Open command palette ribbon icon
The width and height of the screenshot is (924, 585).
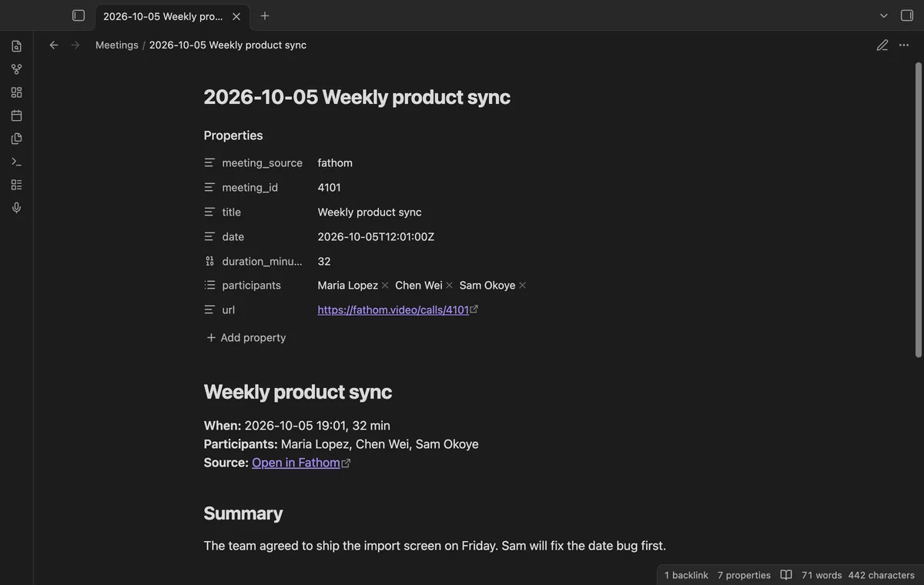point(17,162)
